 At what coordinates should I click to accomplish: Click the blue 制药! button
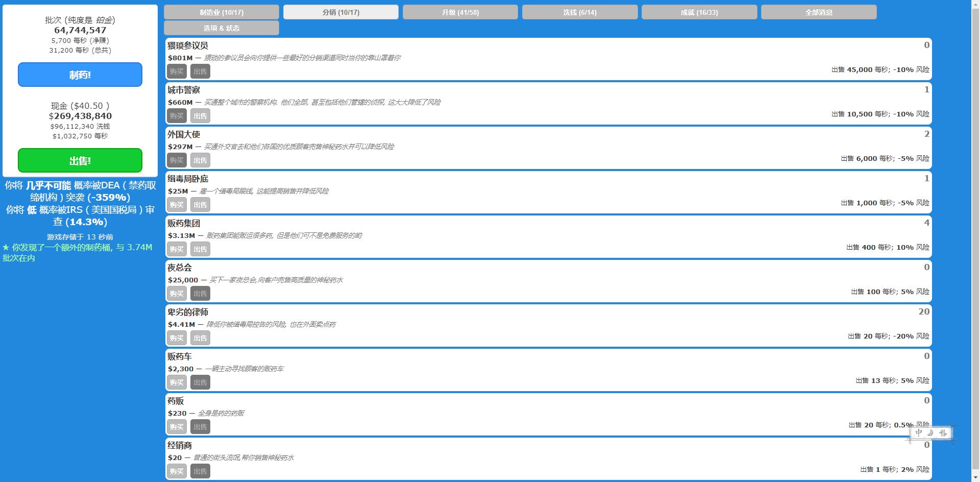click(80, 75)
